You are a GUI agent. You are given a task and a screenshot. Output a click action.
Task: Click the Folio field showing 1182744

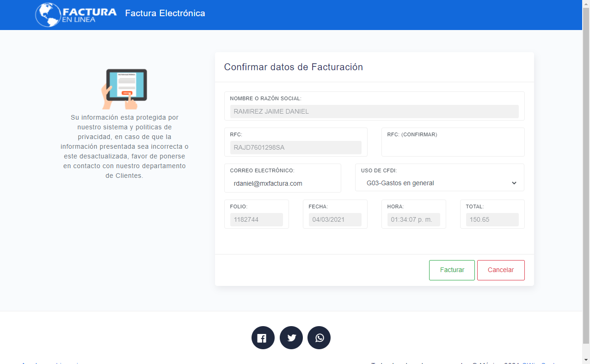pos(256,219)
